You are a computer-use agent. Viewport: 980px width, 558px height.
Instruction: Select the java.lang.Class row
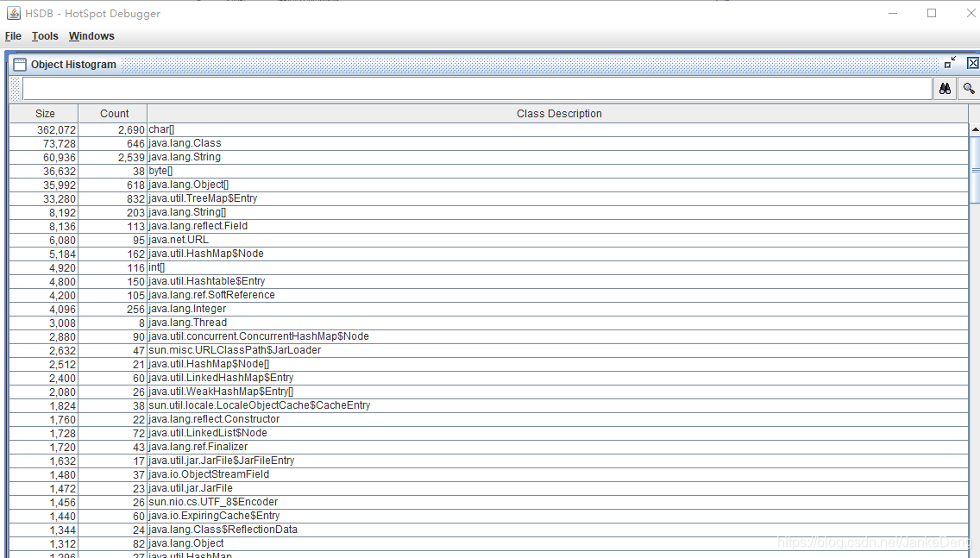pos(489,143)
